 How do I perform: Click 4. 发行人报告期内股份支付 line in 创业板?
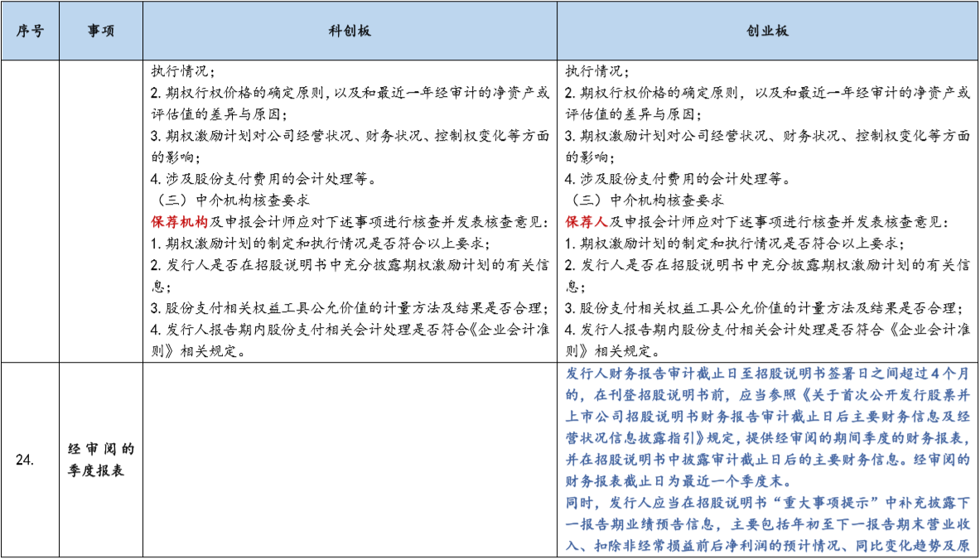tap(767, 329)
